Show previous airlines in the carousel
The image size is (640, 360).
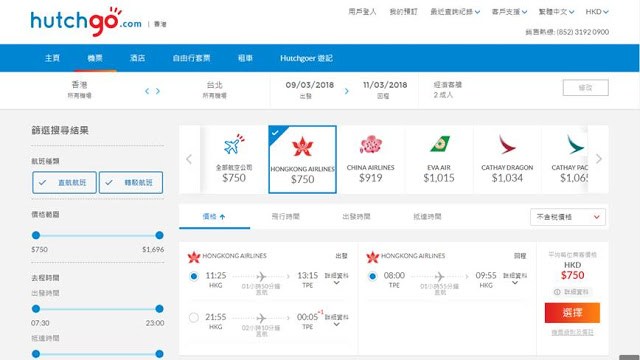pyautogui.click(x=189, y=159)
